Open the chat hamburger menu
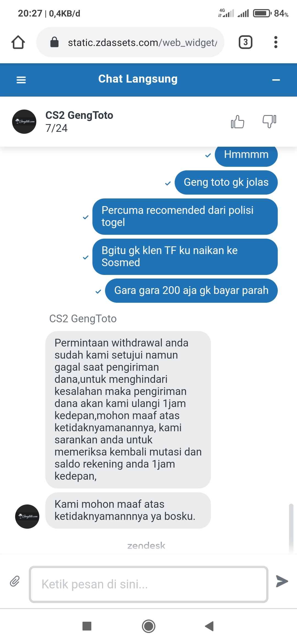Viewport: 297px width, 644px height. pyautogui.click(x=21, y=80)
